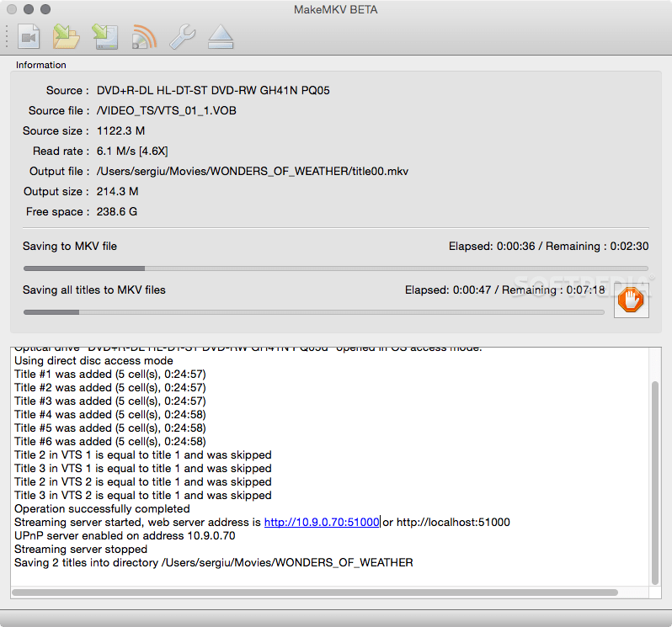Click the Open video file camera icon
672x627 pixels.
(x=29, y=37)
